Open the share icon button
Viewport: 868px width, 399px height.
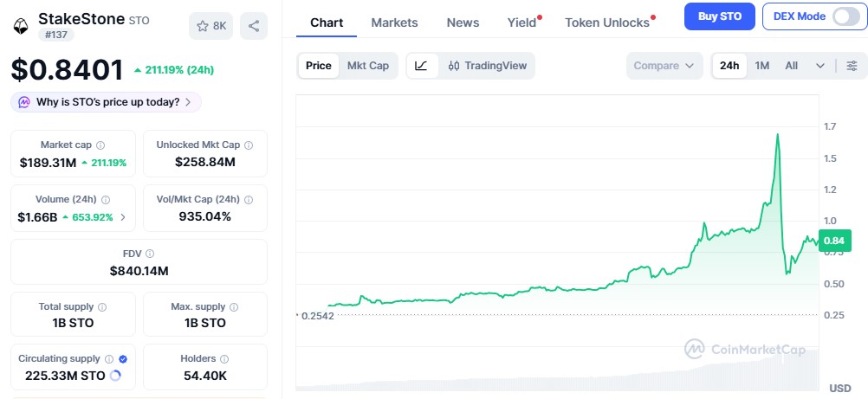pos(254,26)
